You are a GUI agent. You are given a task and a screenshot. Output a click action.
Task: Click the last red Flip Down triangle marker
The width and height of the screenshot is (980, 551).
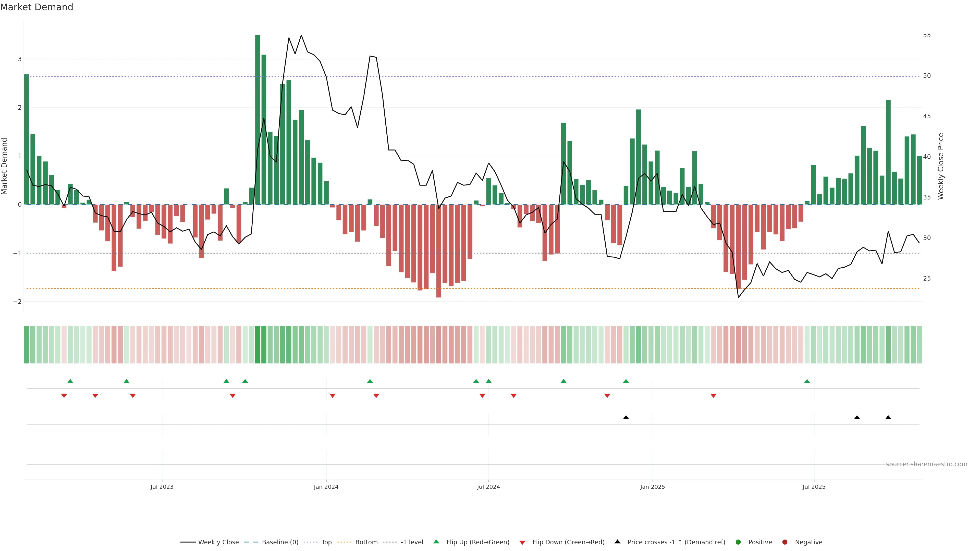[x=713, y=396]
